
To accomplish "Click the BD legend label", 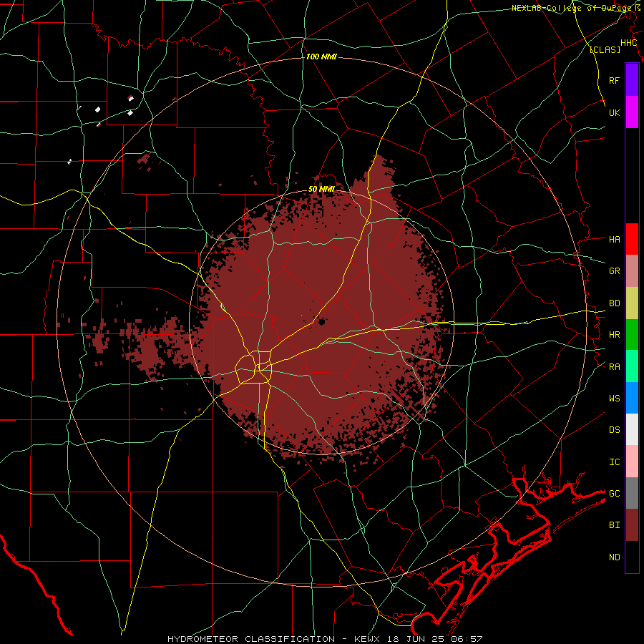I will [615, 303].
